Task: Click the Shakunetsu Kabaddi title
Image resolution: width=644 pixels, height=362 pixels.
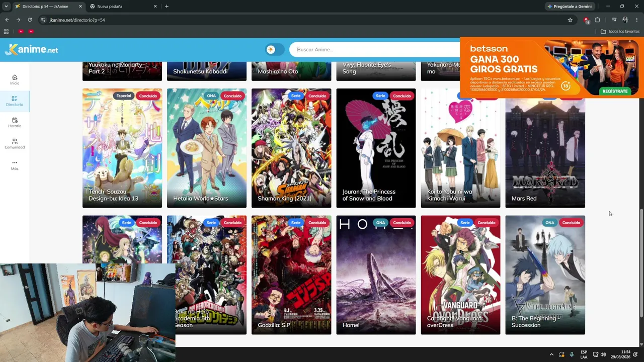Action: (x=200, y=71)
